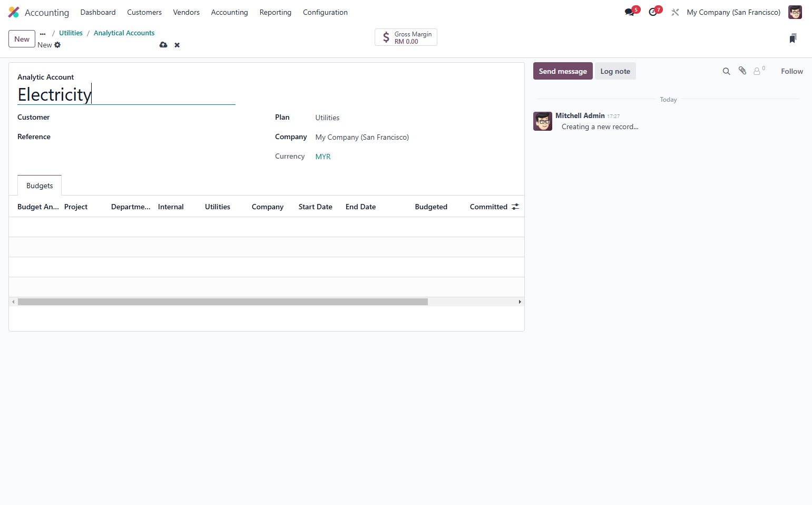
Task: Open the Dashboard menu
Action: 98,12
